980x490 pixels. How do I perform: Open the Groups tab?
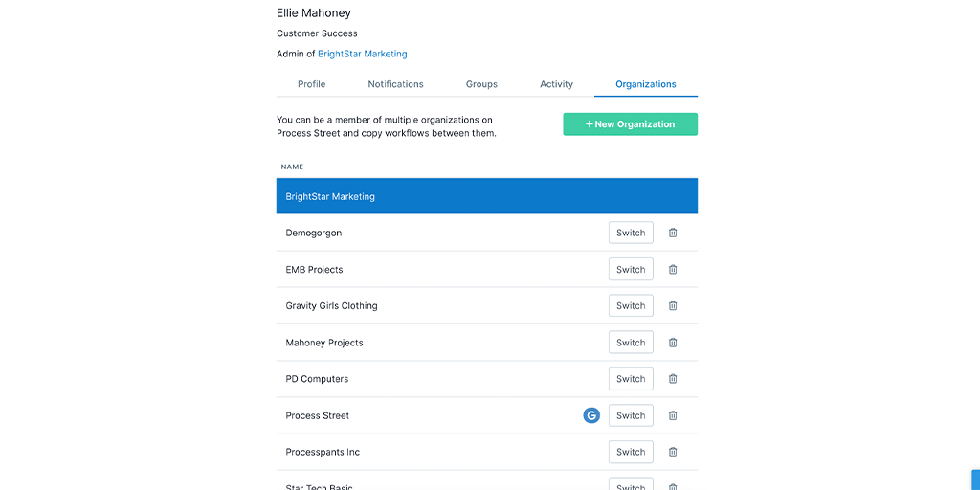tap(481, 84)
